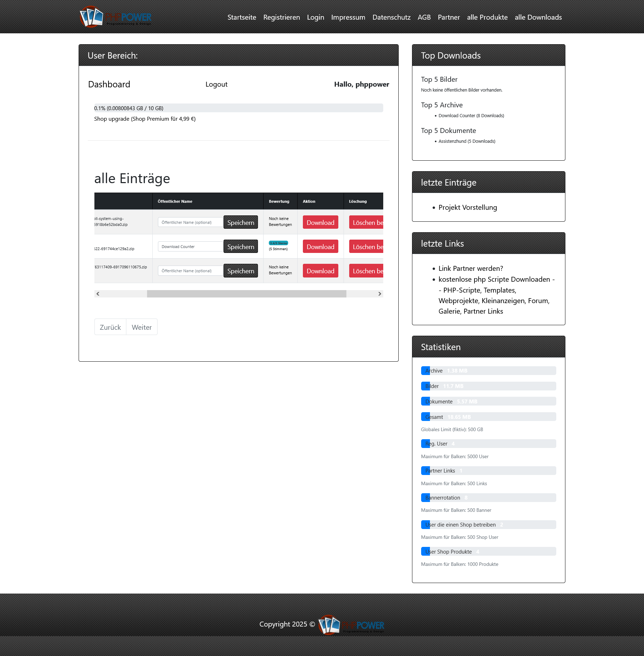The image size is (644, 656).
Task: Go to next page with Weiter
Action: pyautogui.click(x=141, y=327)
